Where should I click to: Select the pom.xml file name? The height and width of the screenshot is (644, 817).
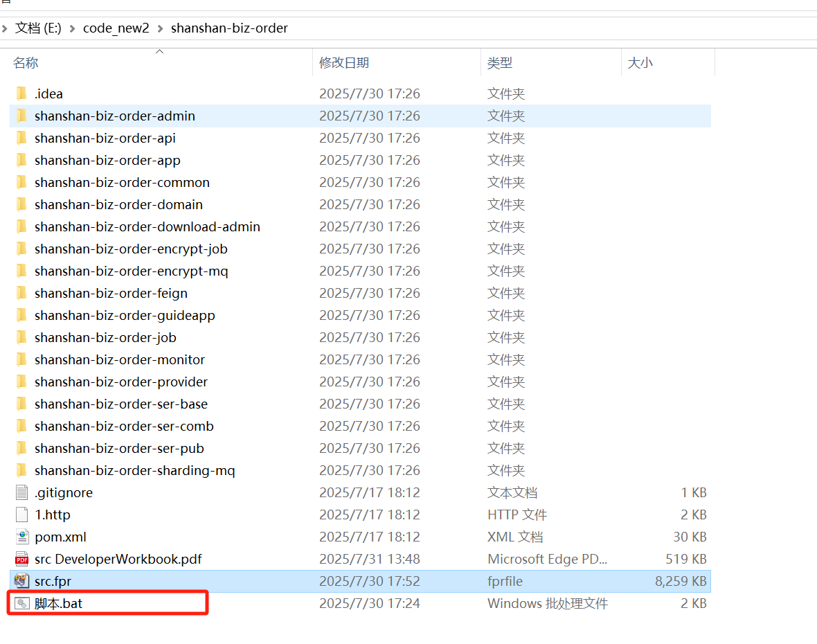pos(60,537)
